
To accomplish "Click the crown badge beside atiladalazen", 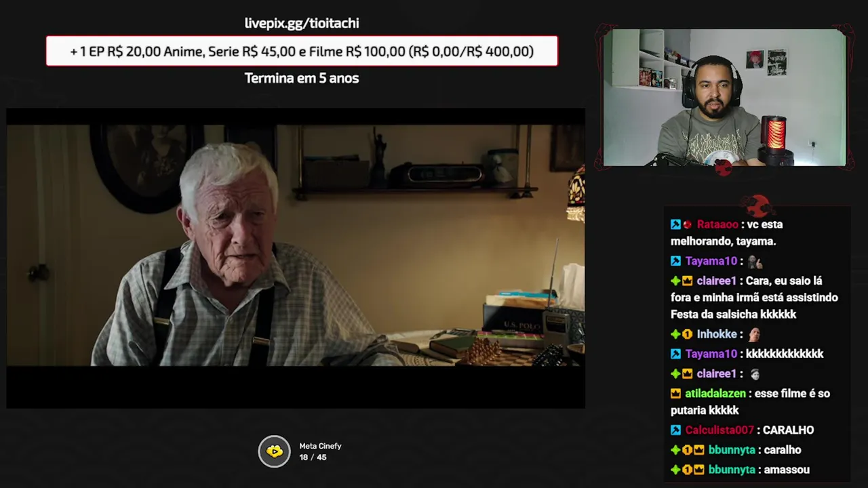I will 675,393.
